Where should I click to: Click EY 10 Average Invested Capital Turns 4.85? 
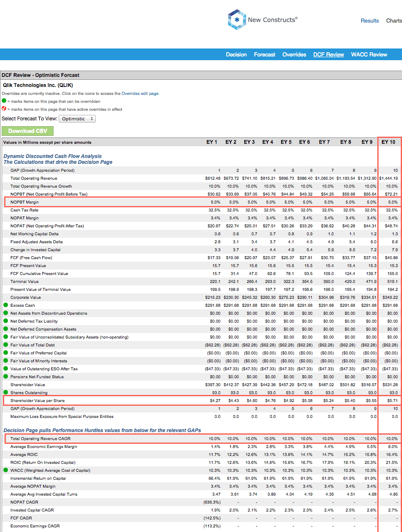(x=394, y=494)
